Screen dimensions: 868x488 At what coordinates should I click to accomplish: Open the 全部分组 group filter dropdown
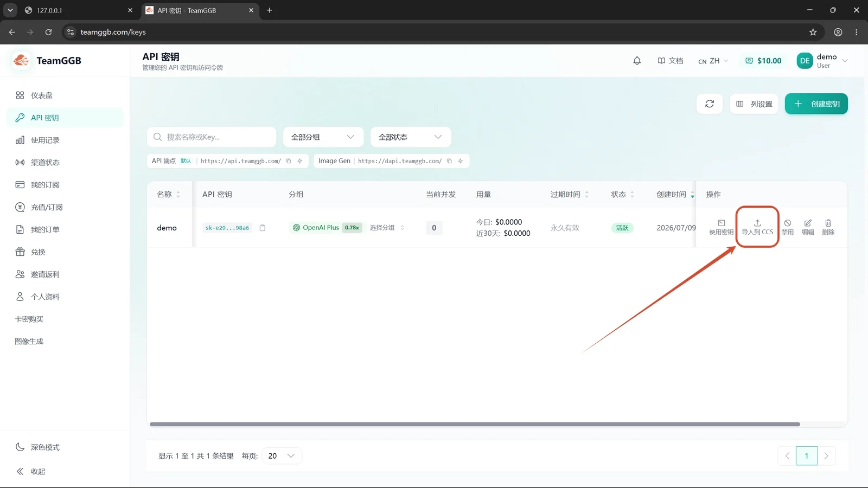[323, 137]
